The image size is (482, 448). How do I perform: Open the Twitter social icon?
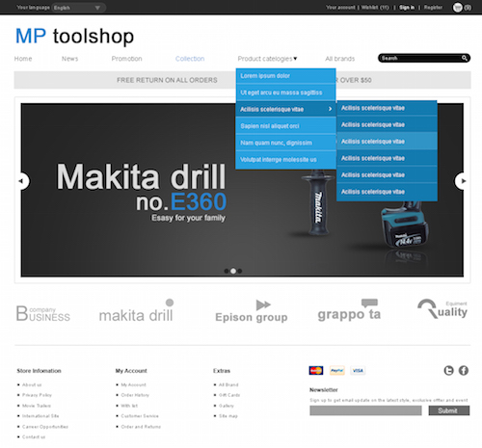pyautogui.click(x=448, y=371)
